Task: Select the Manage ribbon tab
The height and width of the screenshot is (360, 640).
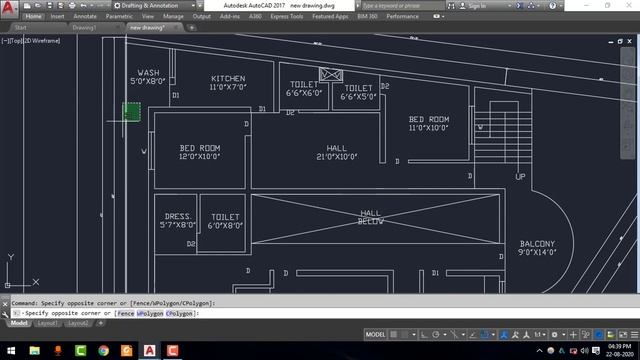Action: click(173, 16)
